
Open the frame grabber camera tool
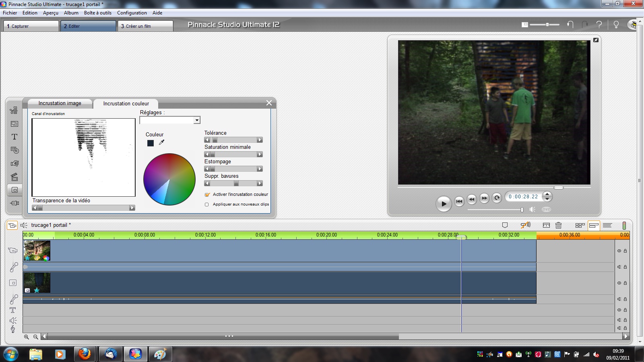[x=14, y=163]
